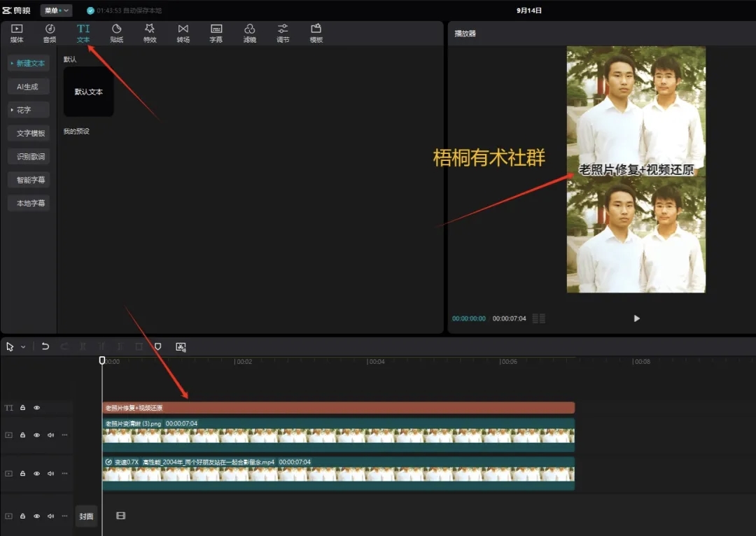Image resolution: width=756 pixels, height=536 pixels.
Task: Switch to the 媒体 media tab
Action: click(17, 33)
